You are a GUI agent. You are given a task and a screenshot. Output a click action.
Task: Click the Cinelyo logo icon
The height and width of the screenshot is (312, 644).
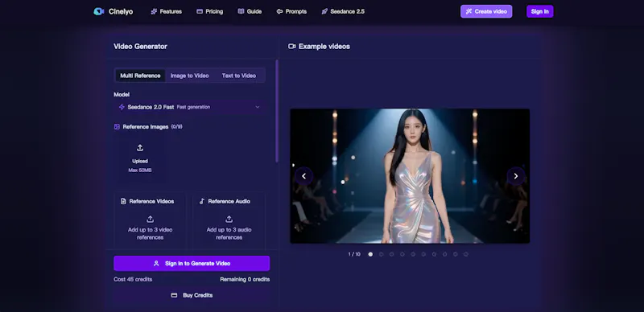pos(98,11)
